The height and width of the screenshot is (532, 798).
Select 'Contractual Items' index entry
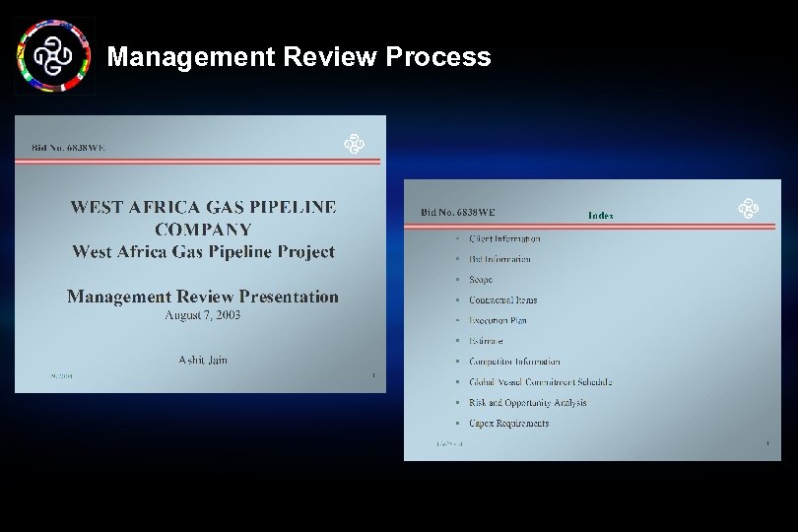(502, 299)
